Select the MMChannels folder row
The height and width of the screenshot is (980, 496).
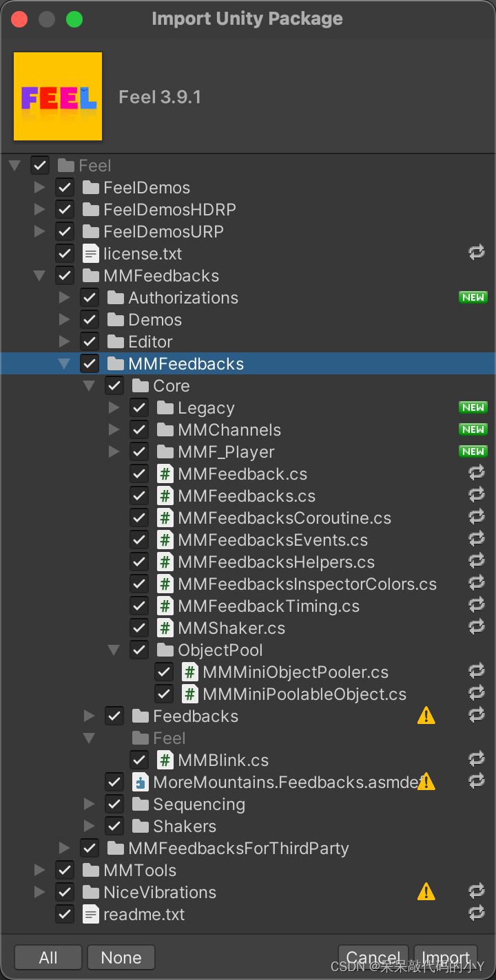(248, 430)
